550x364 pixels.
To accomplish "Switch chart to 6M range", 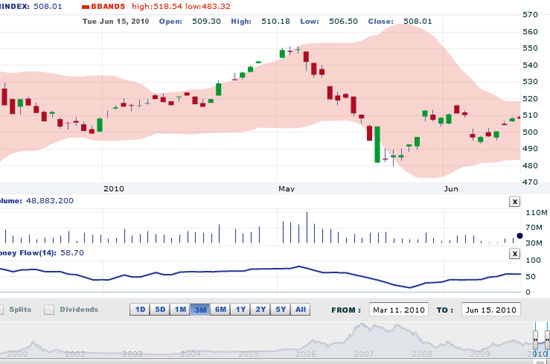I will [x=220, y=310].
